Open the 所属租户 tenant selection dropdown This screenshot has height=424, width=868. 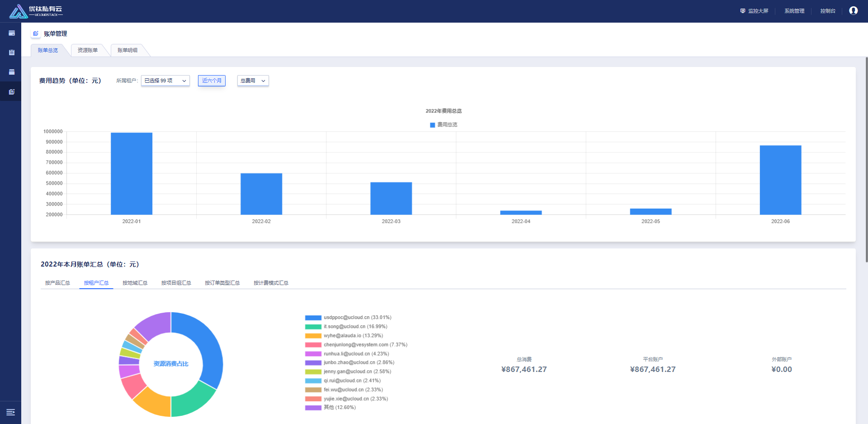tap(165, 81)
